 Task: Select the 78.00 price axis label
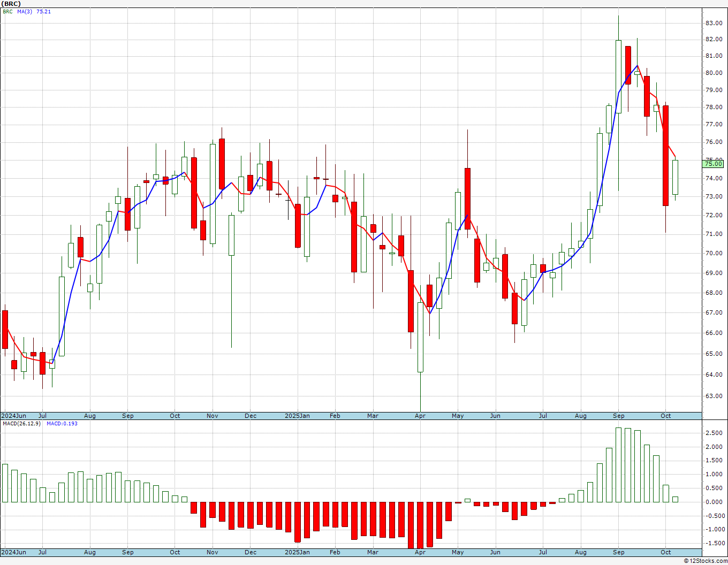714,107
